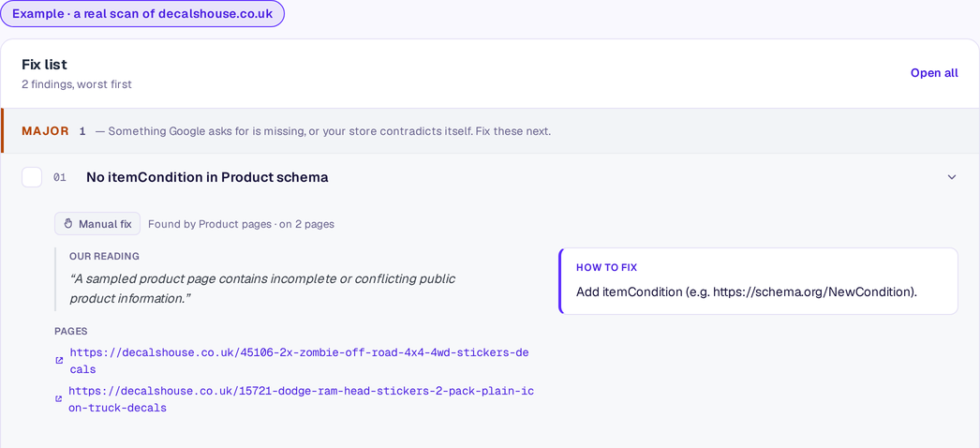This screenshot has width=980, height=448.
Task: Click the Fix list heading
Action: click(x=44, y=65)
